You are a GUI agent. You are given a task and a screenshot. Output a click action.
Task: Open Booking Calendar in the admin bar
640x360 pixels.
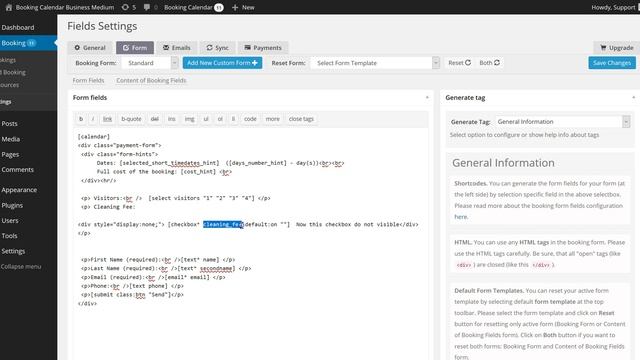click(x=193, y=7)
